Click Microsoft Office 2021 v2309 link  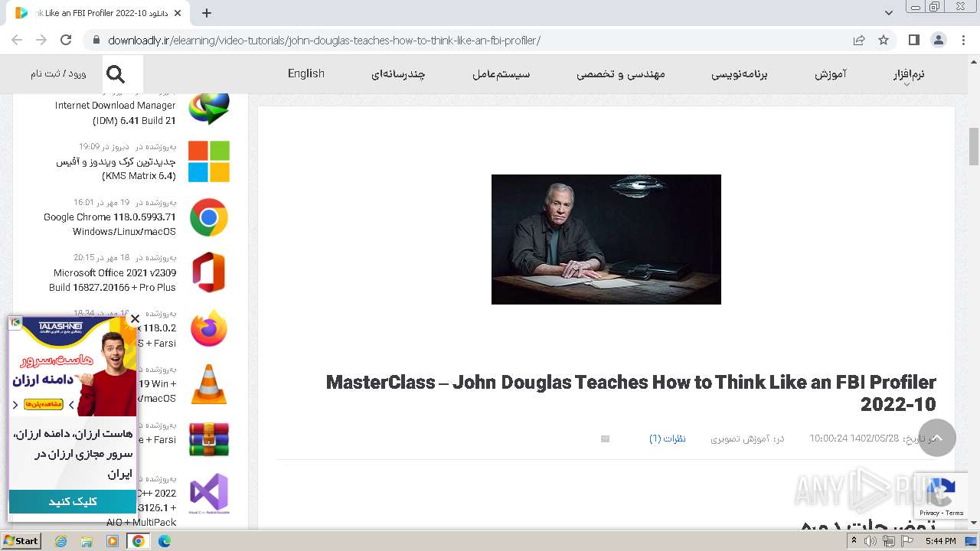(x=113, y=280)
